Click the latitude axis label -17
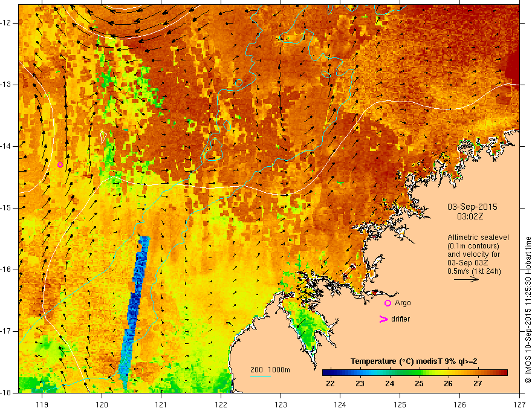The height and width of the screenshot is (411, 532). pyautogui.click(x=6, y=331)
